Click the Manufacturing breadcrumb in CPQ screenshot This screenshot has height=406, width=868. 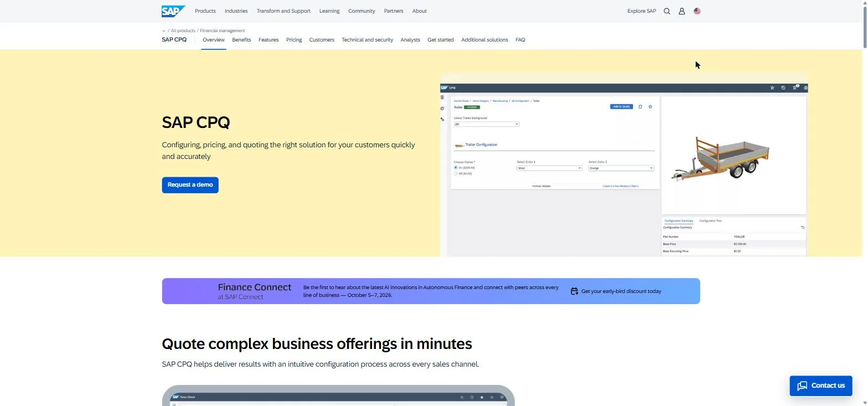500,101
